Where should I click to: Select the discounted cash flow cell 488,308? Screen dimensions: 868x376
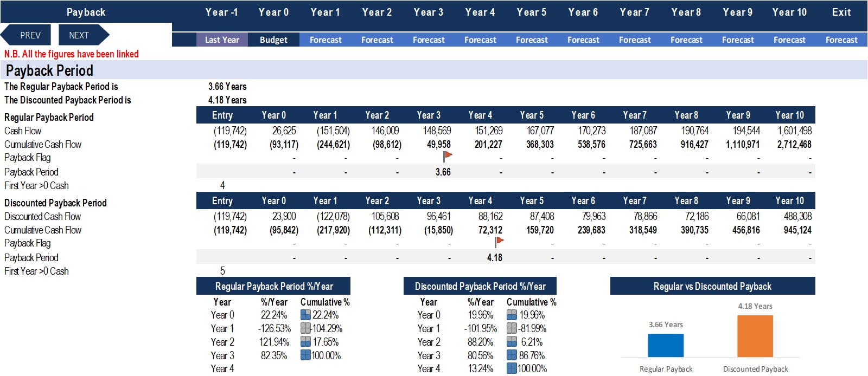tap(797, 216)
